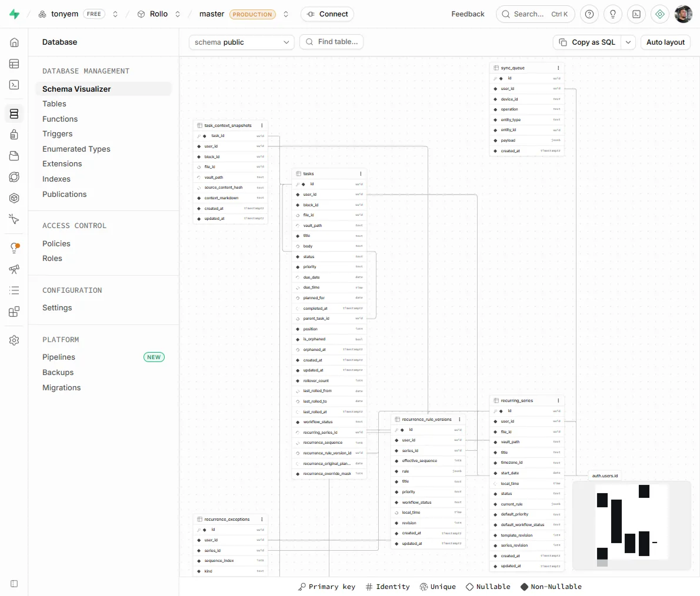Click the Auto layout button
700x596 pixels.
(x=665, y=42)
